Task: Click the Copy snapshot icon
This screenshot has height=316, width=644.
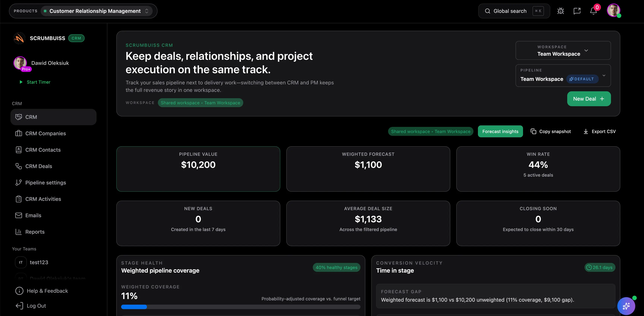Action: (x=534, y=131)
